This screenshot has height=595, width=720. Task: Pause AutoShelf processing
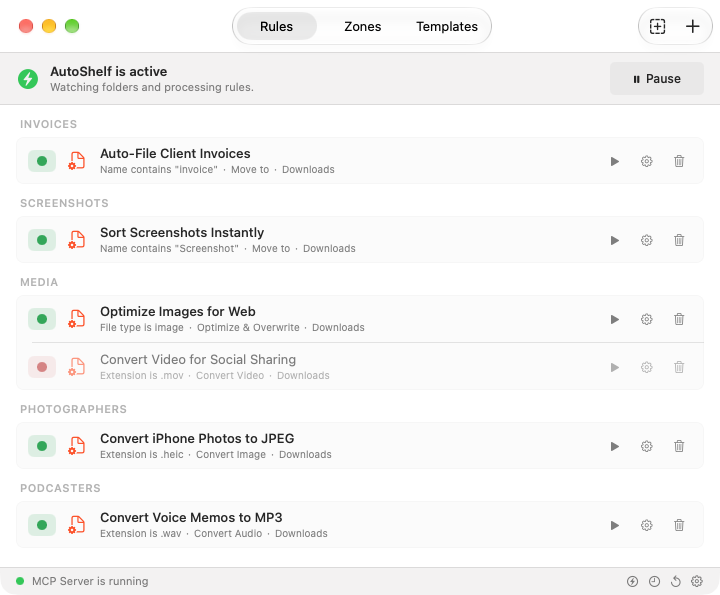point(657,79)
